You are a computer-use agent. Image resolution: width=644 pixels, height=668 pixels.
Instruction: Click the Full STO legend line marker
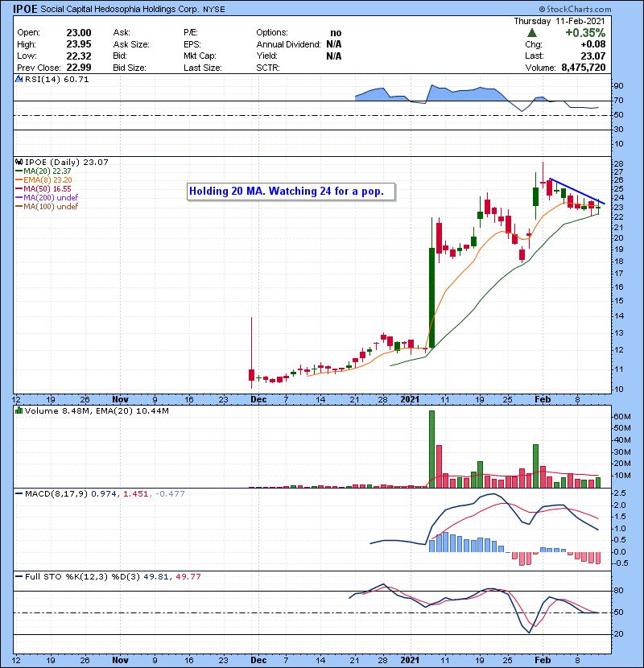(x=19, y=577)
